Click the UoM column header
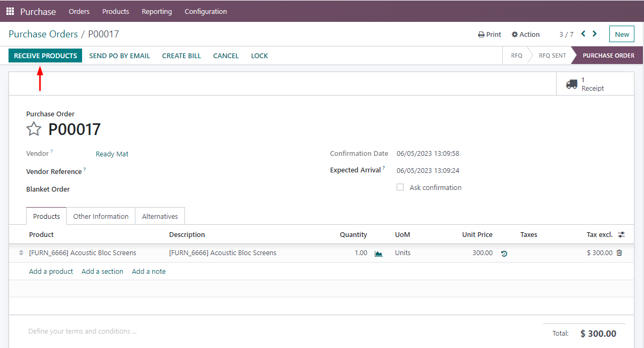 402,234
